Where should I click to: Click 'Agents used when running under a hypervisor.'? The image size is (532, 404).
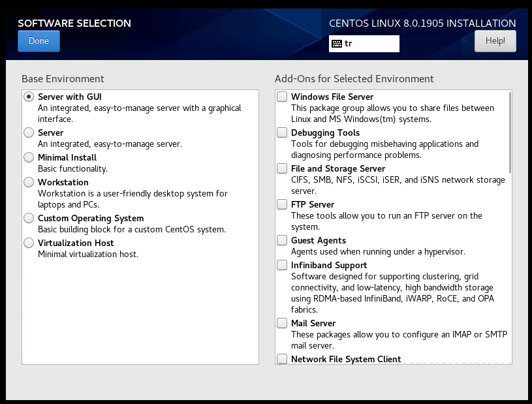tap(379, 252)
